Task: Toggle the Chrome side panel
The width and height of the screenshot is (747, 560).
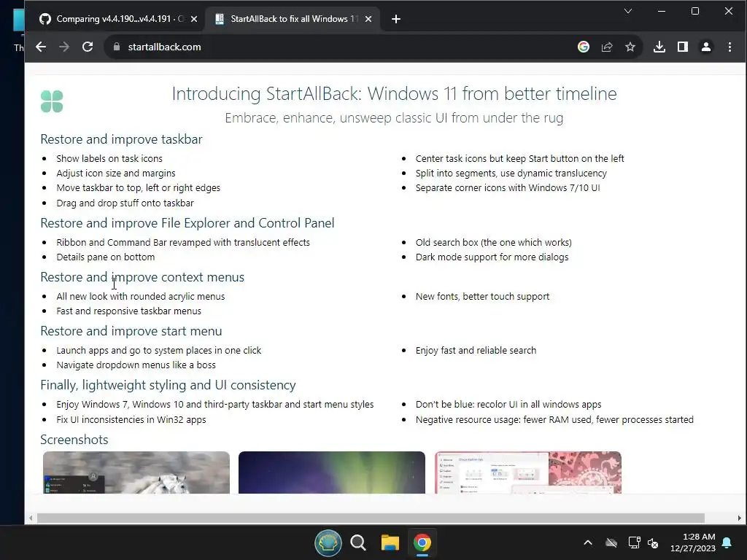Action: pyautogui.click(x=683, y=47)
